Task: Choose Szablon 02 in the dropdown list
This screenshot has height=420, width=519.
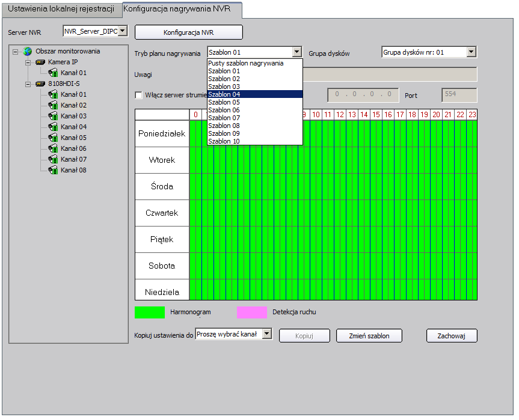Action: coord(255,79)
